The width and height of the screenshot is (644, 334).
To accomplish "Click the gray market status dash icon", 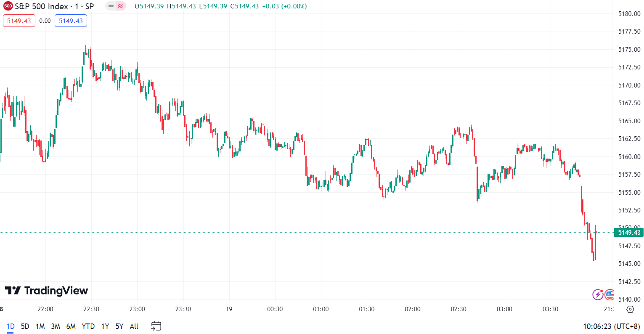I will [111, 6].
